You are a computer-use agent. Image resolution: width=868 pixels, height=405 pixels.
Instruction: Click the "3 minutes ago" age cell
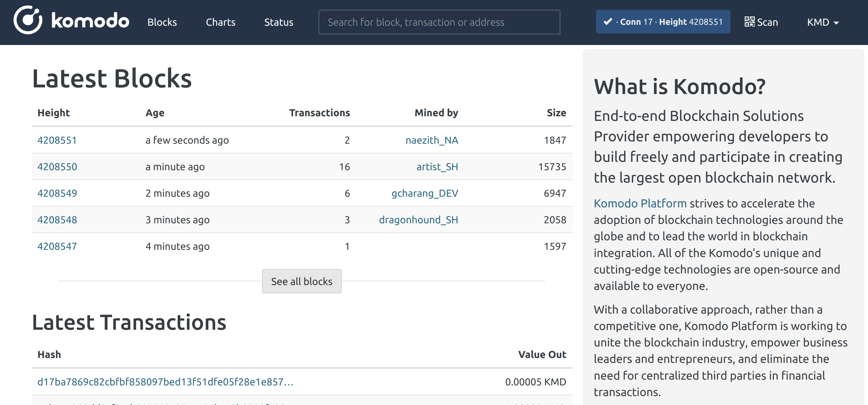(177, 220)
